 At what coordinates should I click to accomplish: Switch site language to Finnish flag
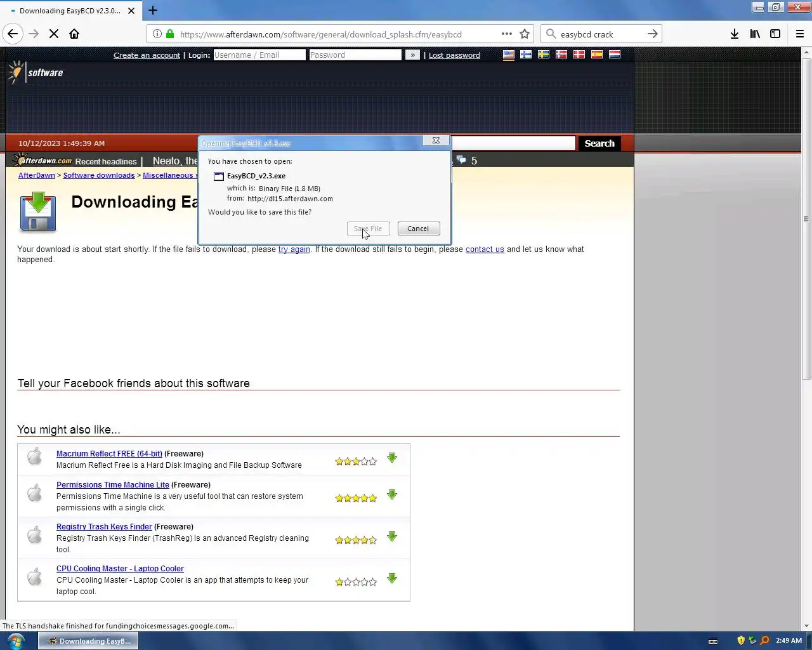(526, 55)
